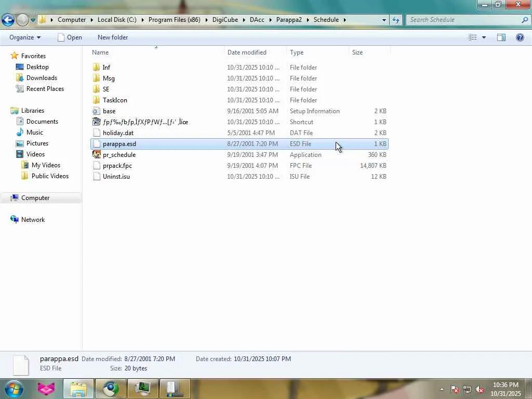532x399 pixels.
Task: Select the base setup information file
Action: [x=239, y=111]
